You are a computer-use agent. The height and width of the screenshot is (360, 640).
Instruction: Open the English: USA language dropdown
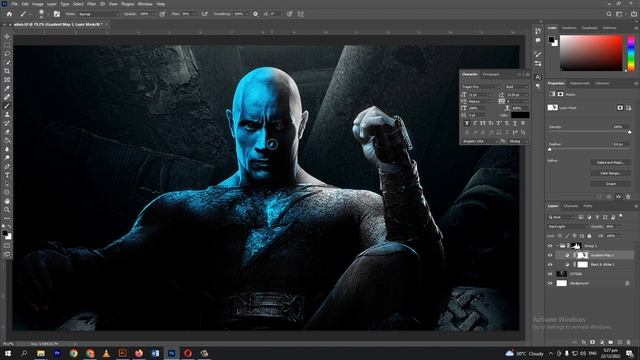(x=480, y=141)
